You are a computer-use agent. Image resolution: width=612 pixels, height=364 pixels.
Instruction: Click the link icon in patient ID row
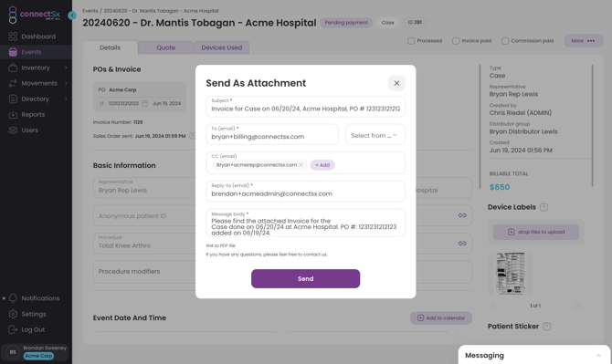click(x=462, y=215)
